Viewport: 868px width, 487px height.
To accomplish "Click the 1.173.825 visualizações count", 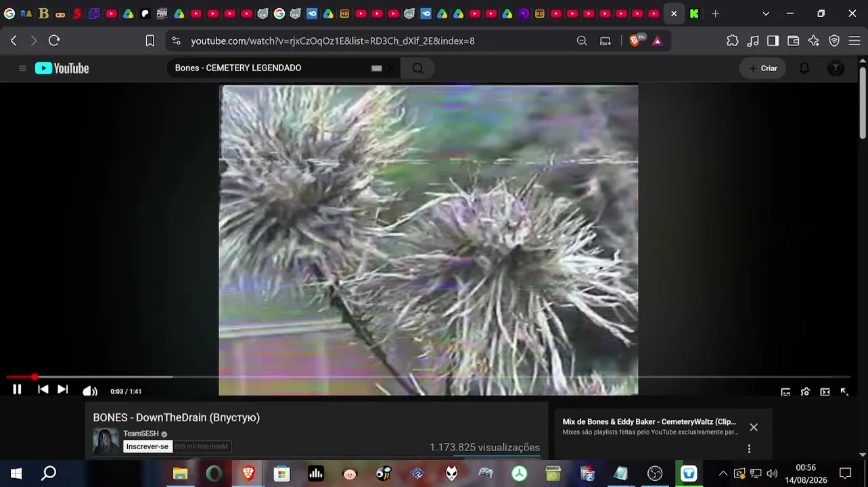I will click(484, 447).
